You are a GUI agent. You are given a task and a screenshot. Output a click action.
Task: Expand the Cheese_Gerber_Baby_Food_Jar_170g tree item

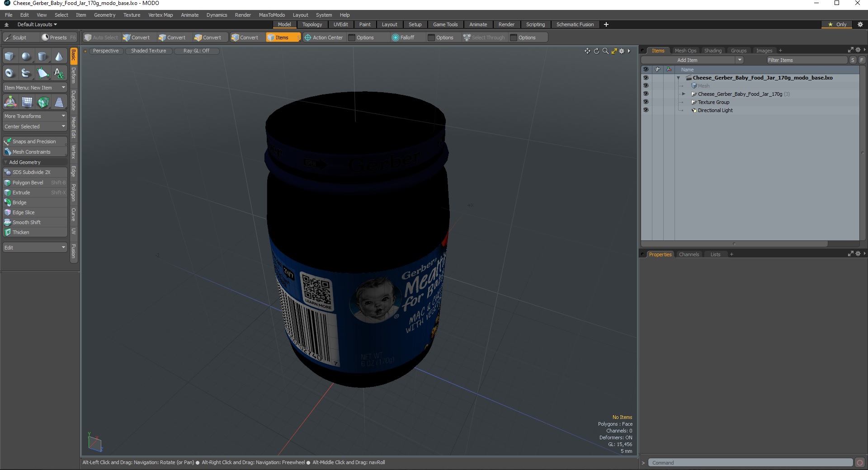coord(684,94)
